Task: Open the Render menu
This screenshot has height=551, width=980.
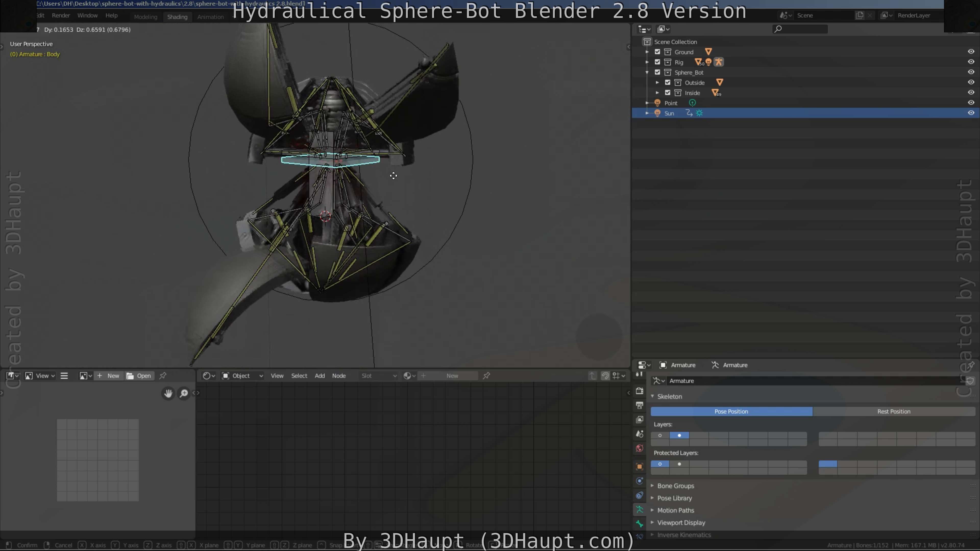Action: click(x=61, y=16)
